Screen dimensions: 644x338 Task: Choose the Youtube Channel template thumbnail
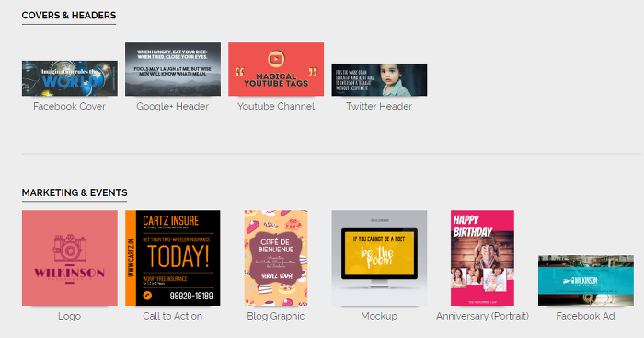point(276,69)
